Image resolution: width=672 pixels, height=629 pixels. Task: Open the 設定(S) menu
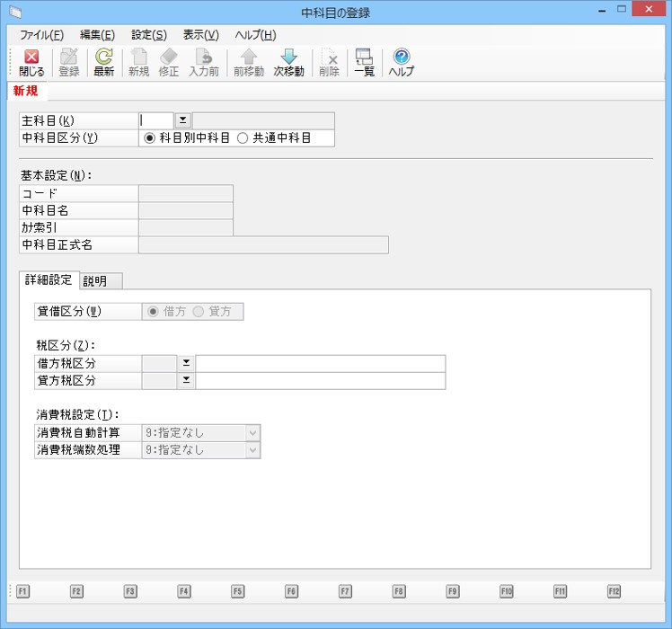click(149, 35)
